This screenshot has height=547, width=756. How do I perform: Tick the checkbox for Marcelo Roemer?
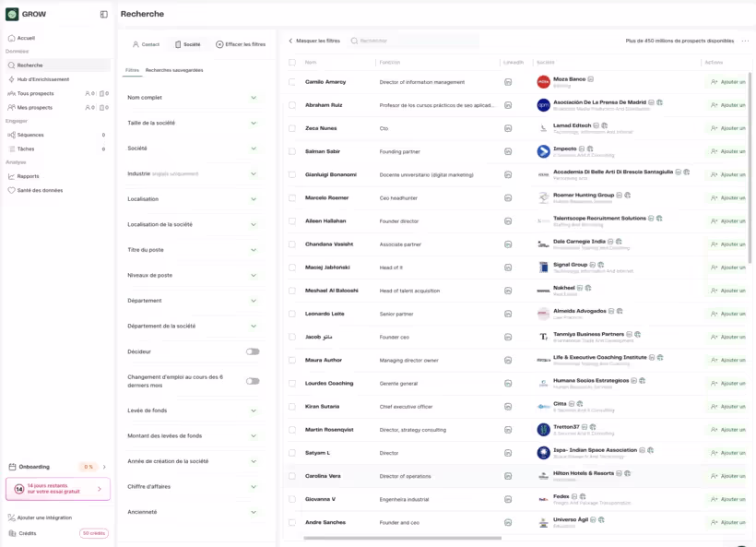coord(292,197)
